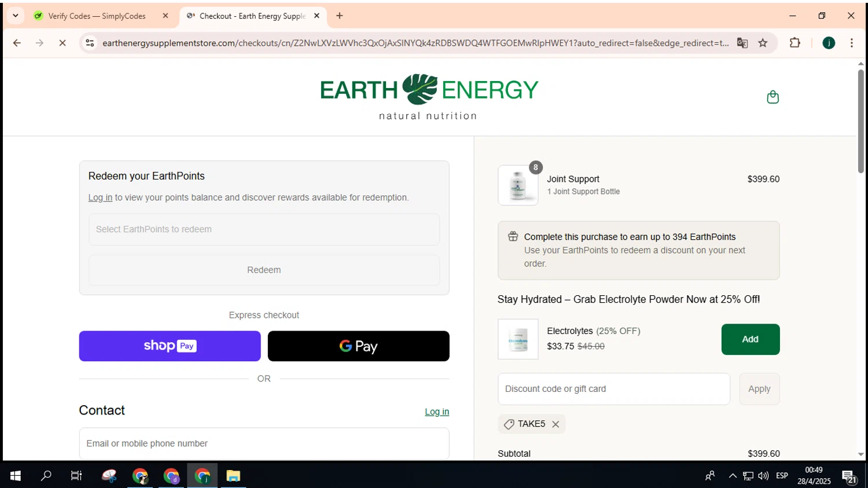
Task: Click the 1 Joint Support Bottle text
Action: point(583,192)
